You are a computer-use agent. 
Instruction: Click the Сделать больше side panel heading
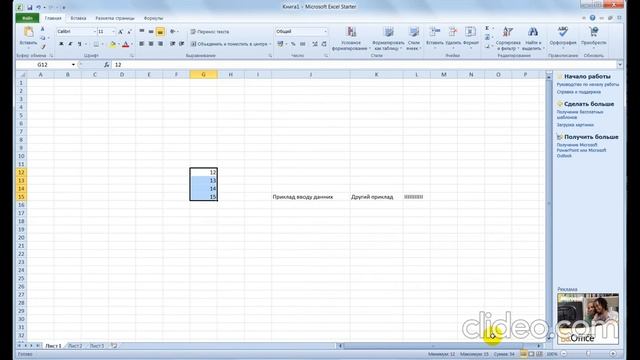(x=589, y=104)
